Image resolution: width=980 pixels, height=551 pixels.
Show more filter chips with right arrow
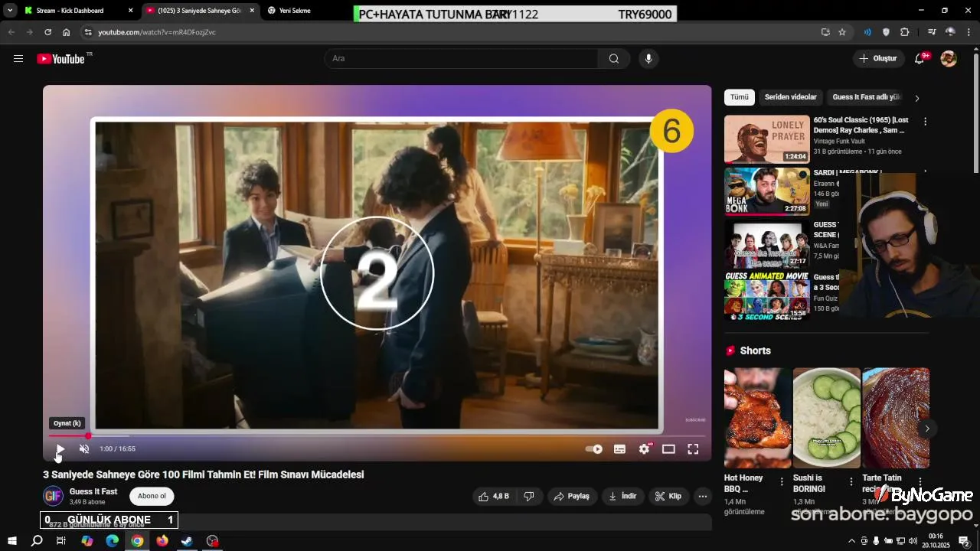point(917,98)
